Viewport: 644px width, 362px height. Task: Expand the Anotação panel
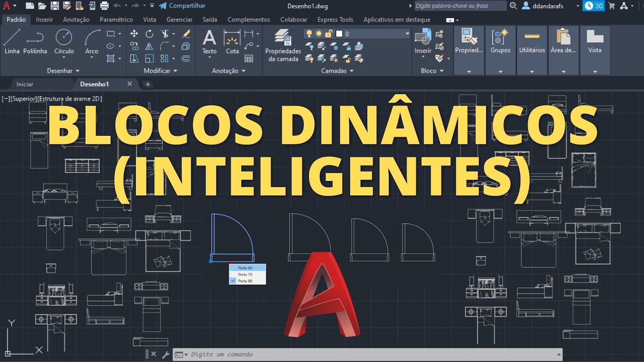pyautogui.click(x=228, y=71)
